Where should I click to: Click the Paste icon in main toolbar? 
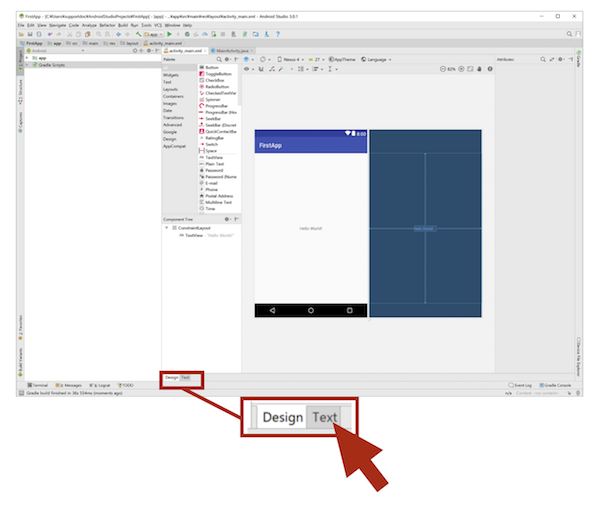[87, 34]
